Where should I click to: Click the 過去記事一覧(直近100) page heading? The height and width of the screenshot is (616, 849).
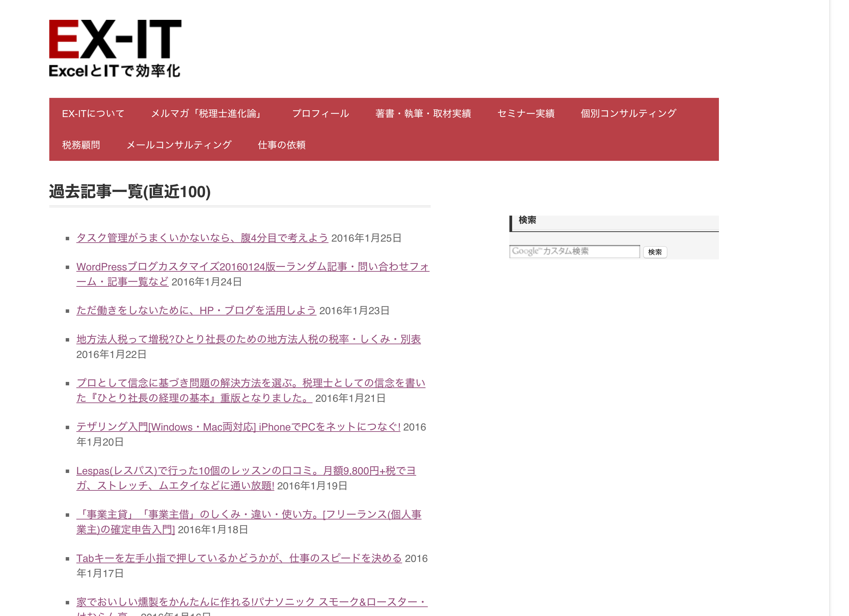[129, 192]
